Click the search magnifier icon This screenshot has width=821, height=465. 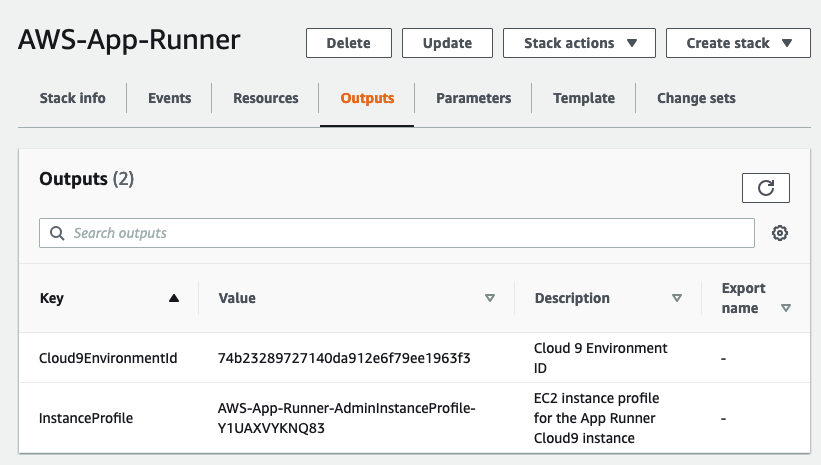(x=57, y=233)
